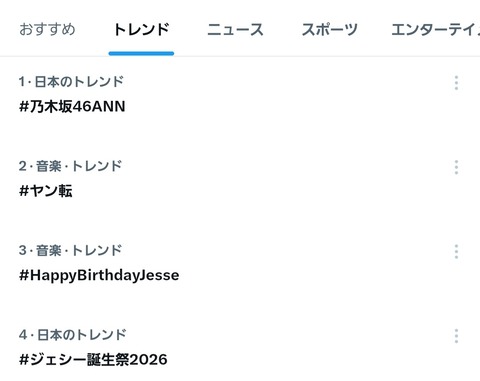The width and height of the screenshot is (480, 381).
Task: Tap empty area of third trend row
Action: pos(300,267)
